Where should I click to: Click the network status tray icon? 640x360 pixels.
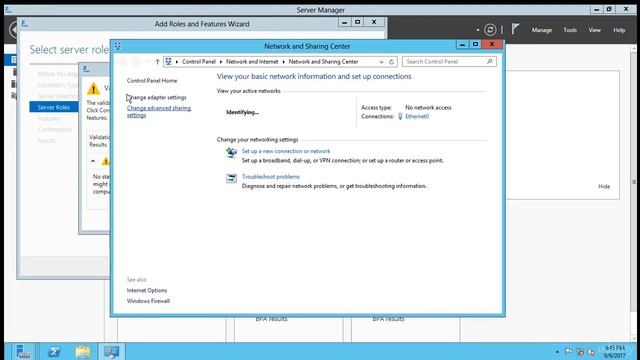click(580, 352)
